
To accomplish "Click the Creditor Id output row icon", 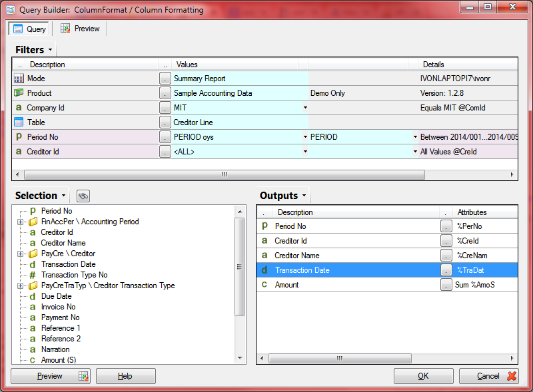I will pyautogui.click(x=265, y=240).
